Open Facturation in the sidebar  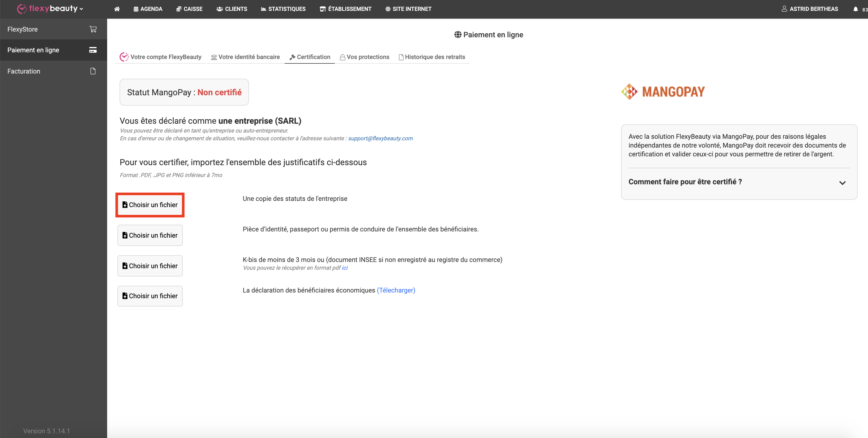53,71
